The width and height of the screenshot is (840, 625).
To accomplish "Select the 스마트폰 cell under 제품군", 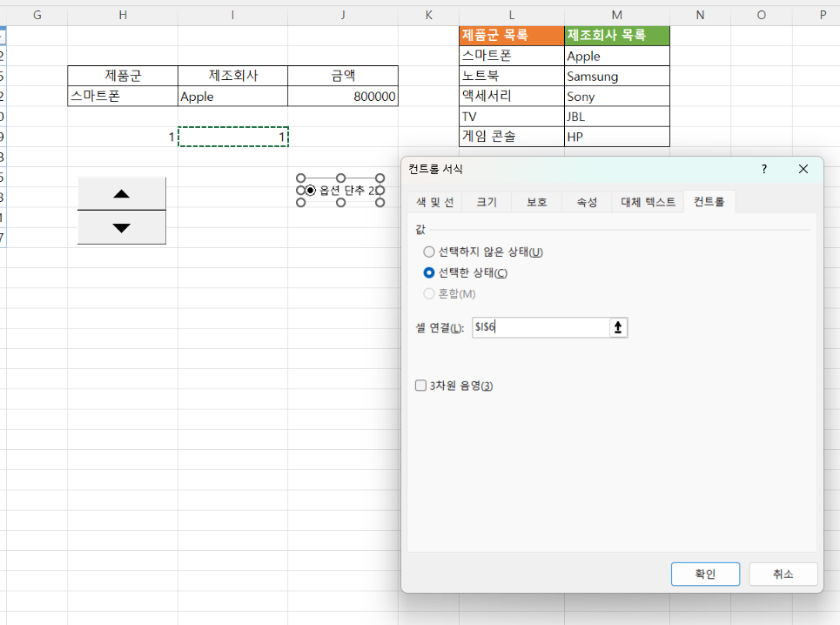I will tap(123, 97).
